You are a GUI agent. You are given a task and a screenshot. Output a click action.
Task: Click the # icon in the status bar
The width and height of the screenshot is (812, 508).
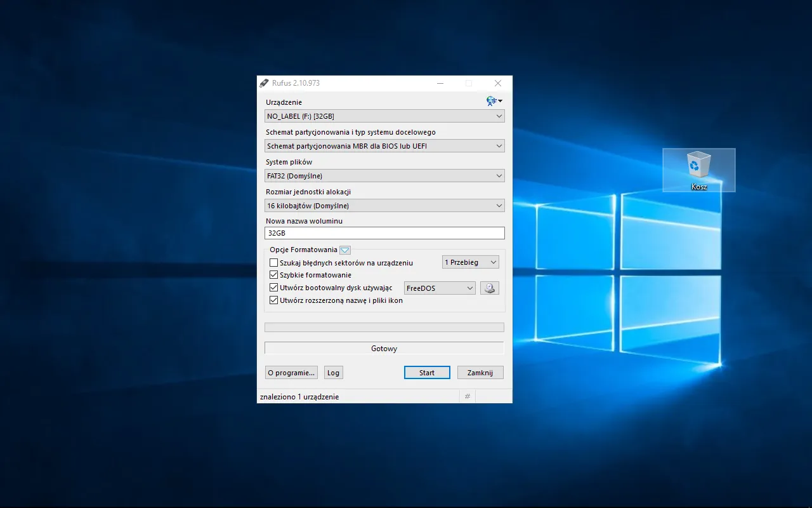(467, 396)
